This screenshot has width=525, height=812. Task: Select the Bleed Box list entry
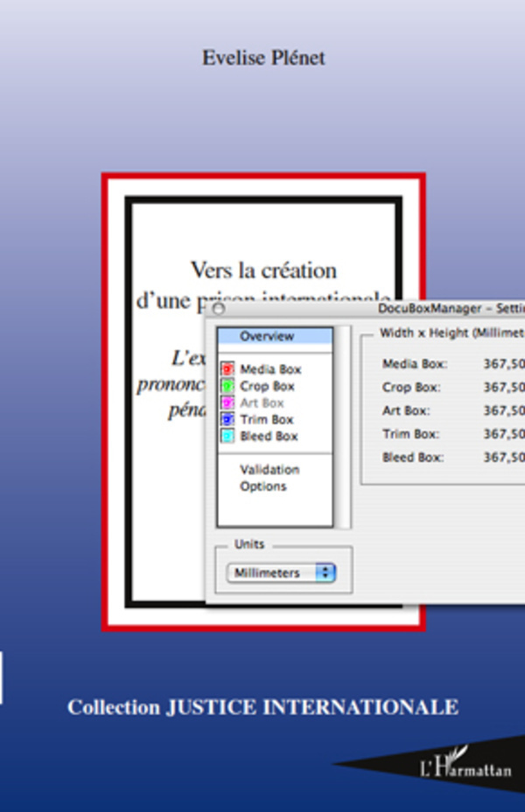pos(269,436)
